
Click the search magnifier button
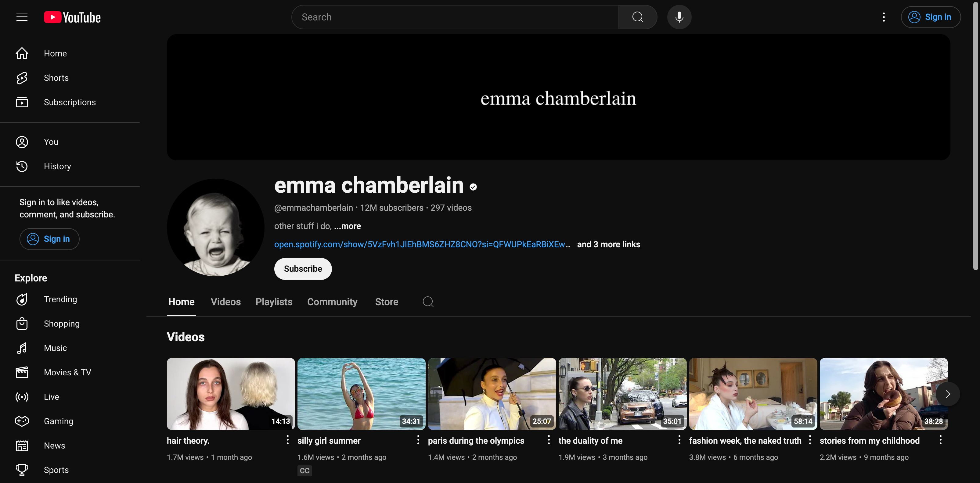[638, 17]
